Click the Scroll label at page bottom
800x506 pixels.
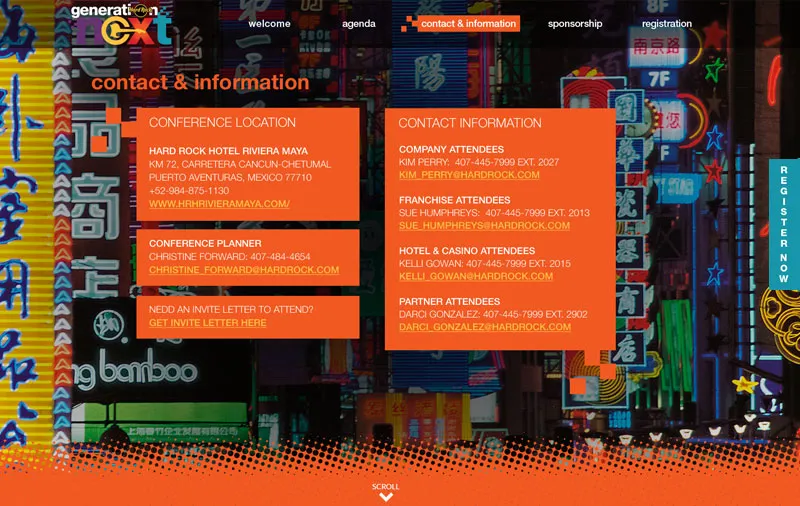[x=386, y=487]
